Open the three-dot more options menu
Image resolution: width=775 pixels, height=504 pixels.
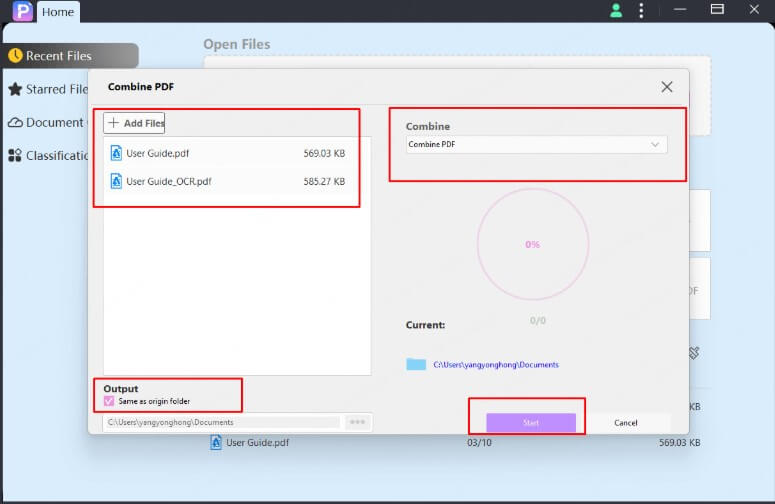point(641,10)
